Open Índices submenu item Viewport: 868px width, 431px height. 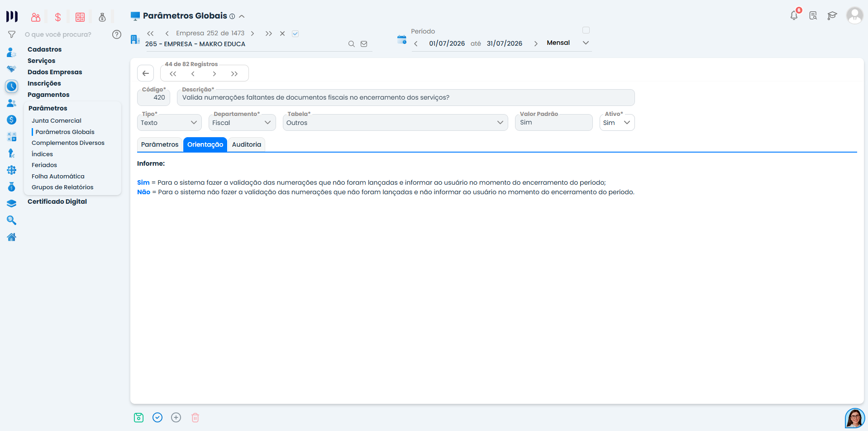(42, 154)
